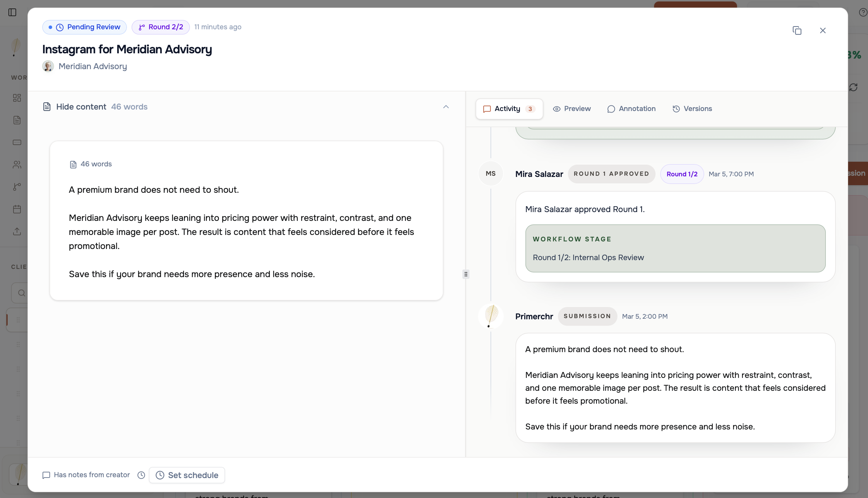Click the small clock icon beside Set schedule
868x498 pixels.
pyautogui.click(x=141, y=475)
